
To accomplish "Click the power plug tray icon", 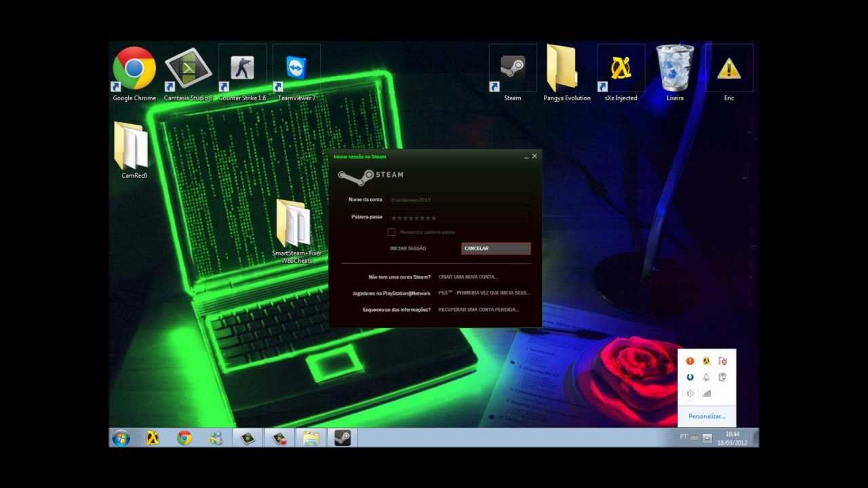I will pos(723,377).
